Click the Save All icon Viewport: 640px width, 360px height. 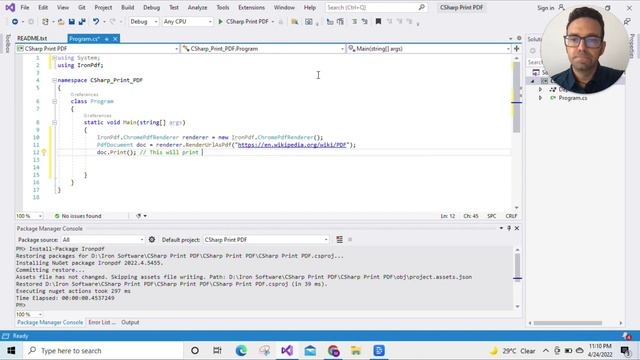click(82, 22)
